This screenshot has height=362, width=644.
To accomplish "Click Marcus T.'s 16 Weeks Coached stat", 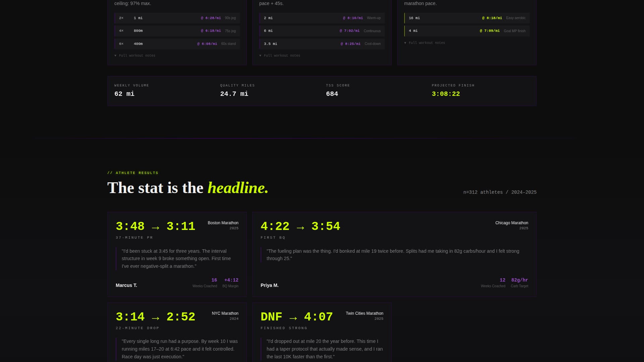I will (205, 283).
